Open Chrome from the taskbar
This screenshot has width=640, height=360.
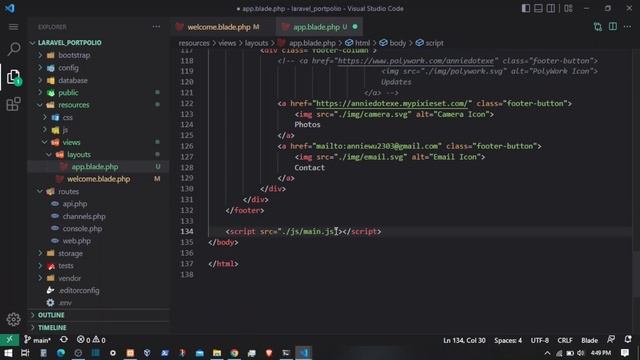coord(234,353)
